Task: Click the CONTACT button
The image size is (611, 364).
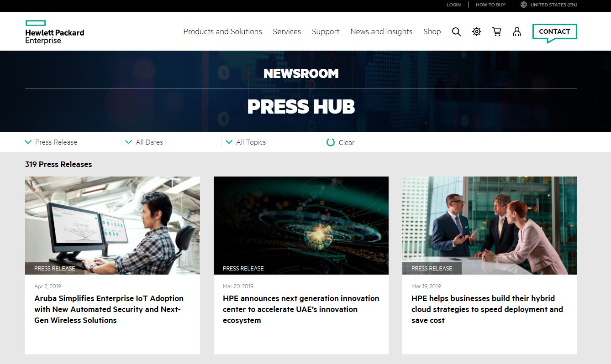Action: 554,32
